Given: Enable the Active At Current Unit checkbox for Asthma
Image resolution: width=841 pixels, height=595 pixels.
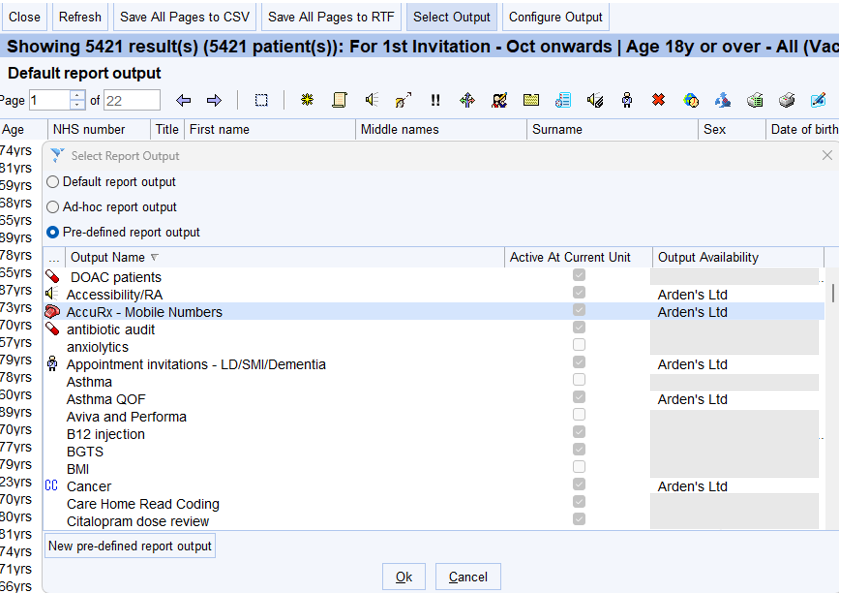Looking at the screenshot, I should [578, 381].
